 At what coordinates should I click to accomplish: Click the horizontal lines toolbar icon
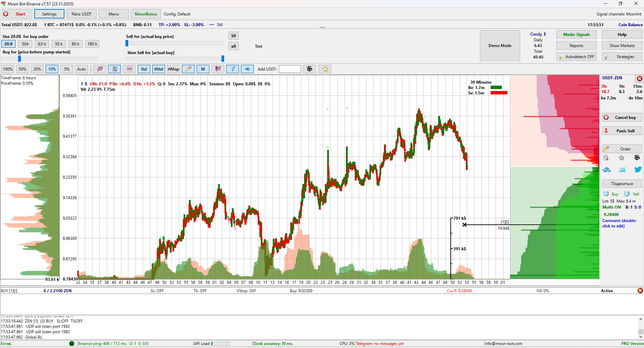click(x=129, y=69)
